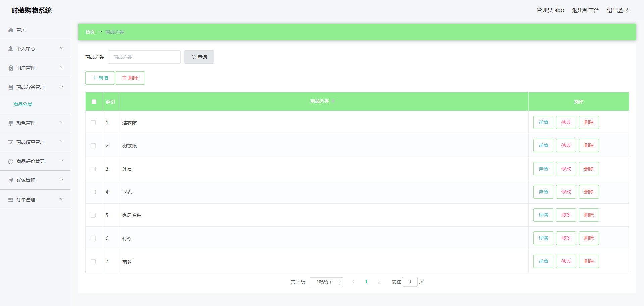Screen dimensions: 644x306
Task: Click 修改 for the 衬衫 row
Action: 566,238
